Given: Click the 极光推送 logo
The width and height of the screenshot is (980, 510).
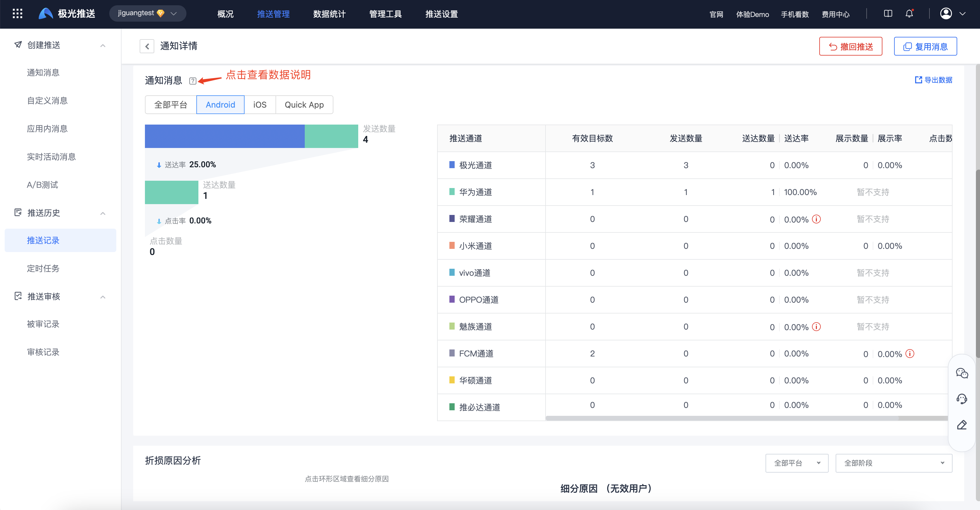Looking at the screenshot, I should coord(67,14).
